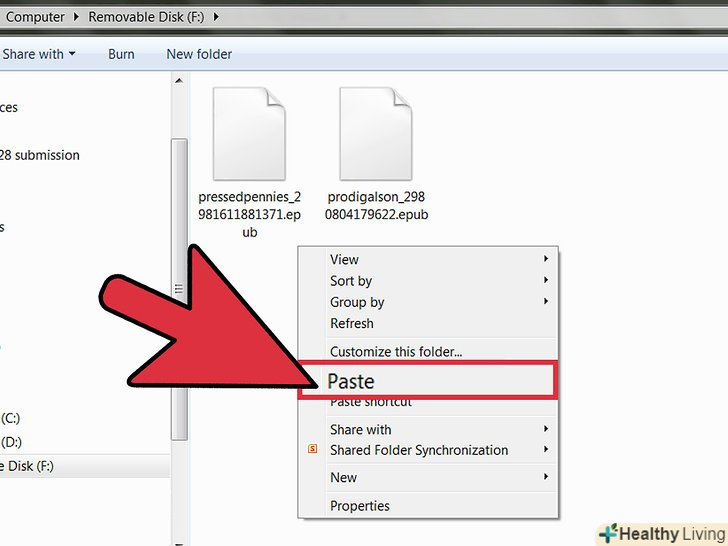Open Customize this folder option
This screenshot has height=546, width=728.
(x=396, y=351)
